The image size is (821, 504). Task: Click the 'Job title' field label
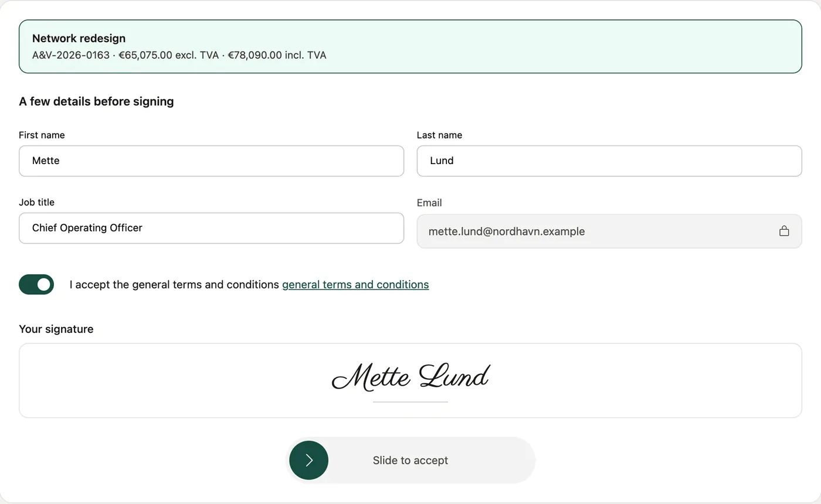36,202
